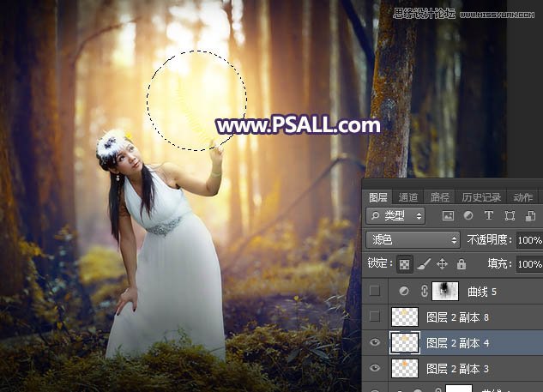Select the 曲线 5 layer mask thumbnail
543x392 pixels.
(445, 292)
